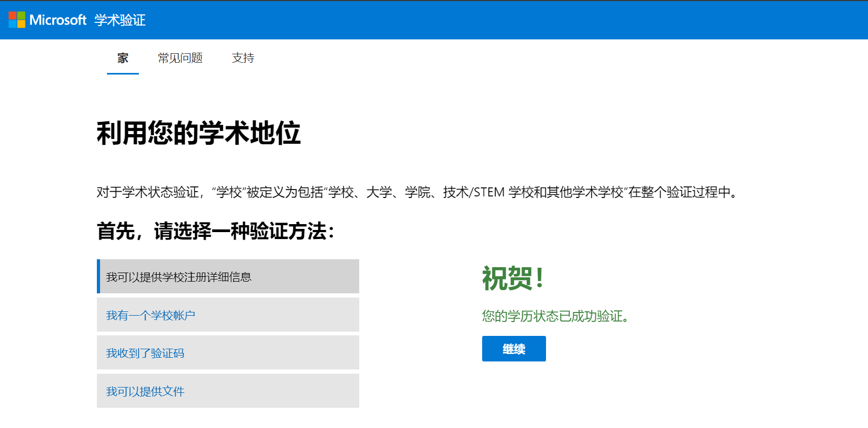Select 我可以提供学校注册详细信息 option
Viewport: 868px width, 428px height.
[x=228, y=276]
